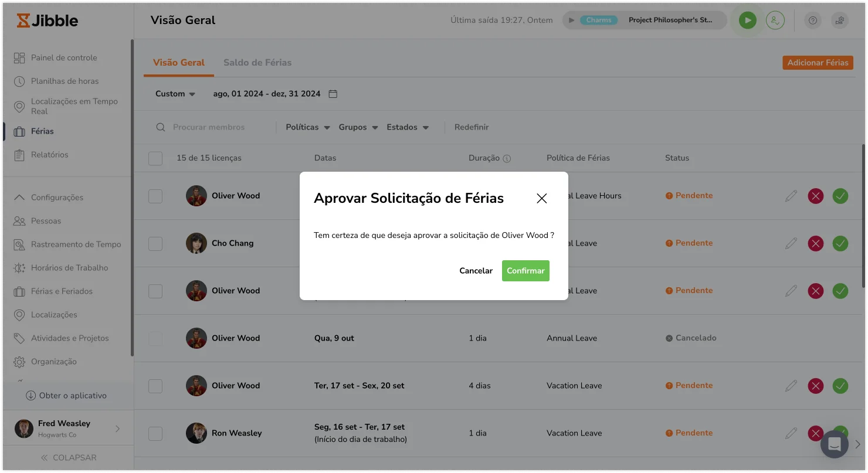Select Ron Weasley's row checkbox
This screenshot has width=868, height=473.
click(x=155, y=433)
